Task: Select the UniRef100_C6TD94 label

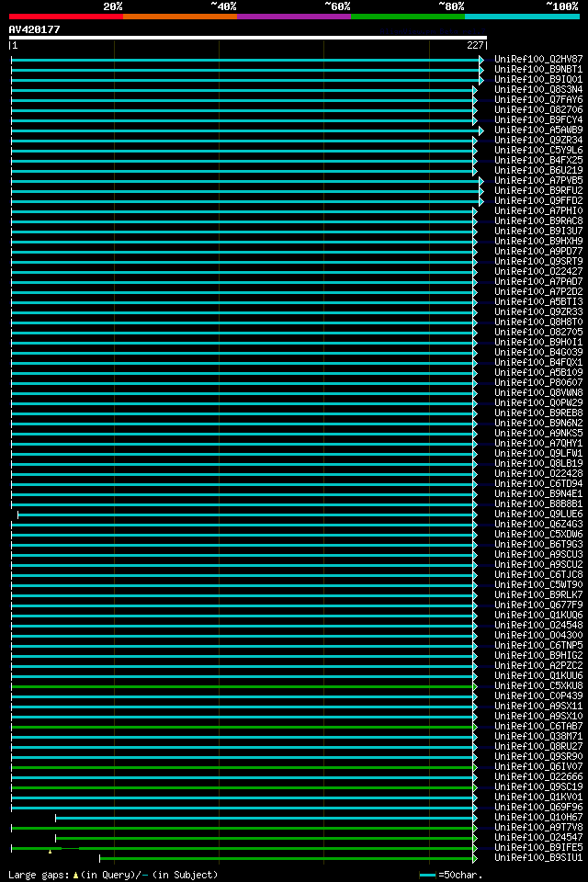Action: pyautogui.click(x=538, y=484)
